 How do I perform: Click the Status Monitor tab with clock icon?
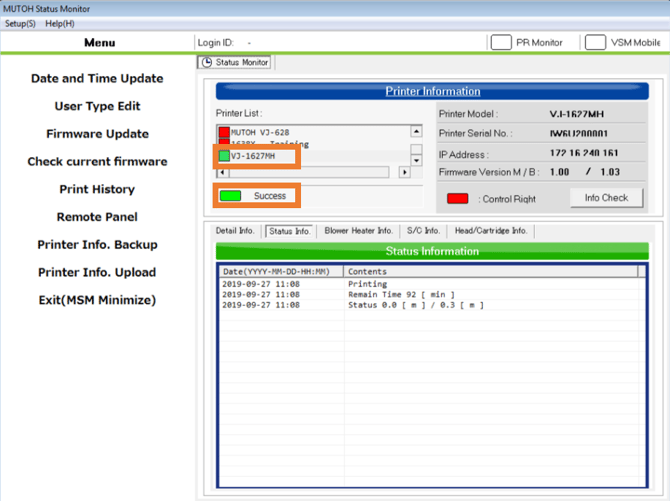236,62
